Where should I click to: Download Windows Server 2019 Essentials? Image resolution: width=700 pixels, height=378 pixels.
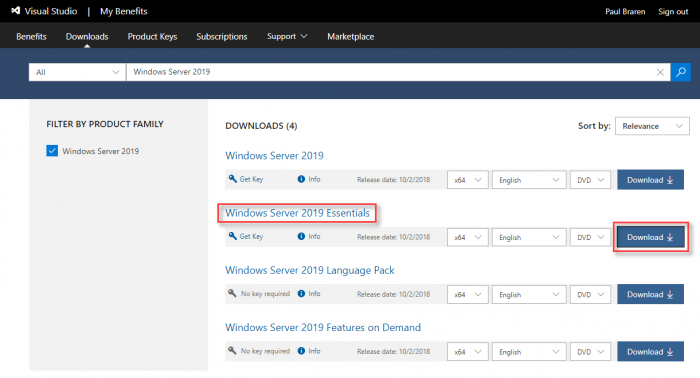(x=650, y=237)
